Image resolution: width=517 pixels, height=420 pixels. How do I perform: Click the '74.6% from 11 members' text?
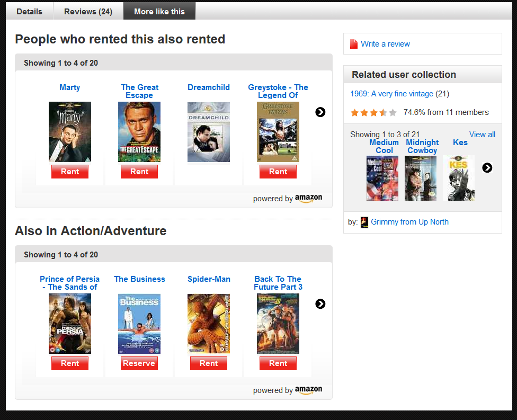tap(446, 112)
